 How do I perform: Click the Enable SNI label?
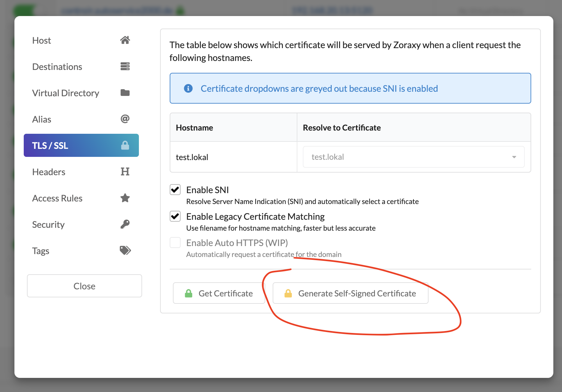208,190
